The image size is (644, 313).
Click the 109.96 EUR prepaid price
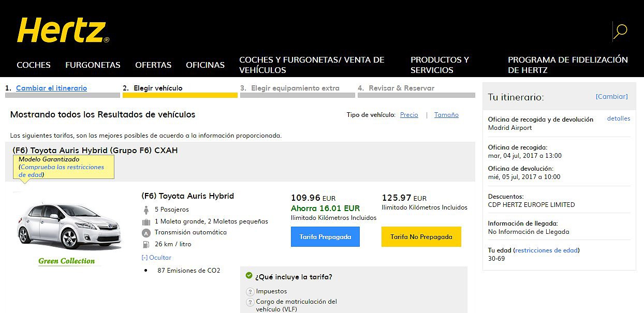pyautogui.click(x=313, y=198)
